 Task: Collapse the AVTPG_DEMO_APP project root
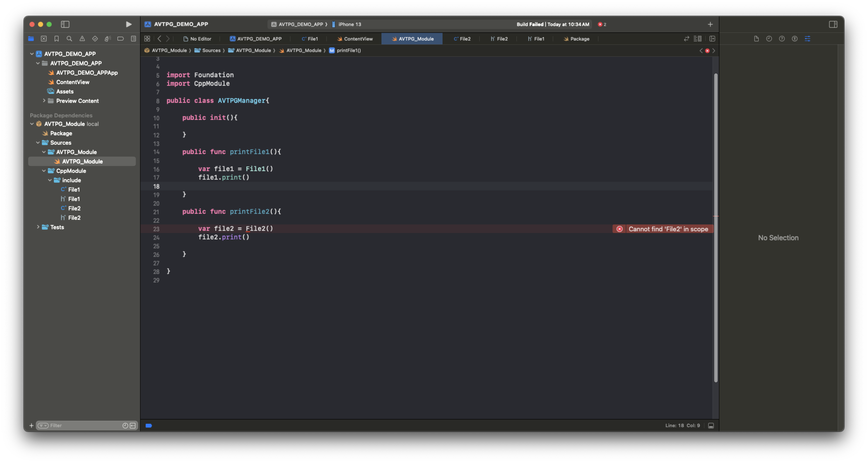click(x=32, y=54)
